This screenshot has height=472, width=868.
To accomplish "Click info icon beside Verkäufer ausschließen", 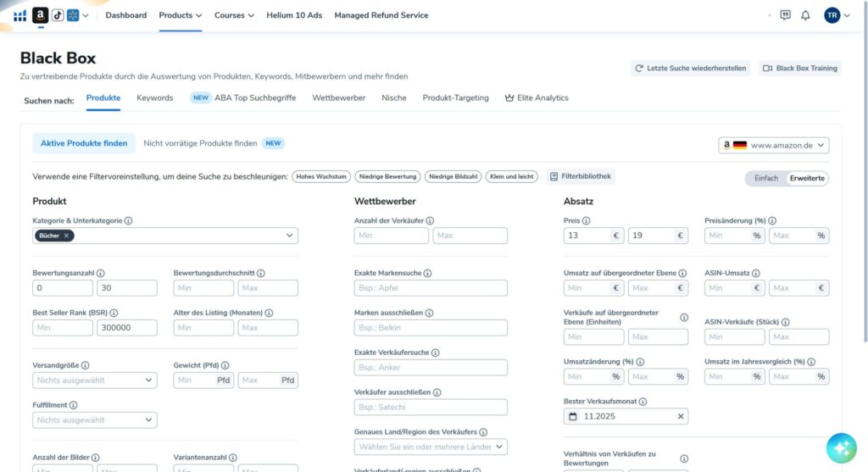I will click(x=437, y=393).
